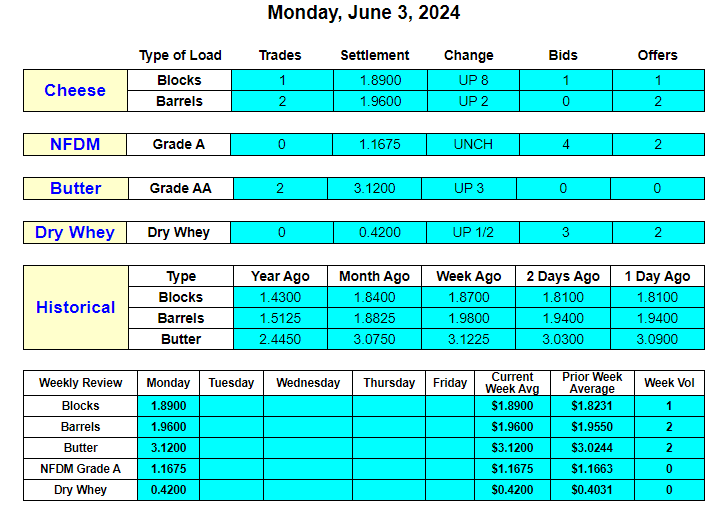Viewport: 723px width, 514px height.
Task: Select the NFDM Grade A bids cell
Action: click(566, 144)
